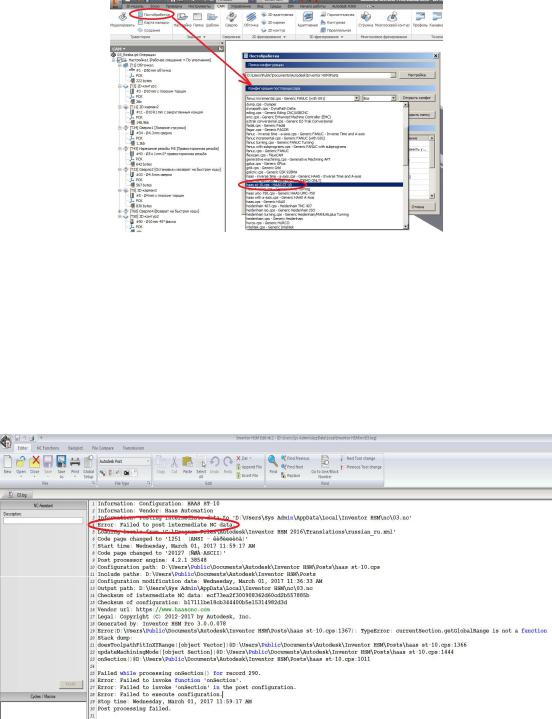Click the Redo arrow icon
This screenshot has height=719, width=552.
point(227,462)
